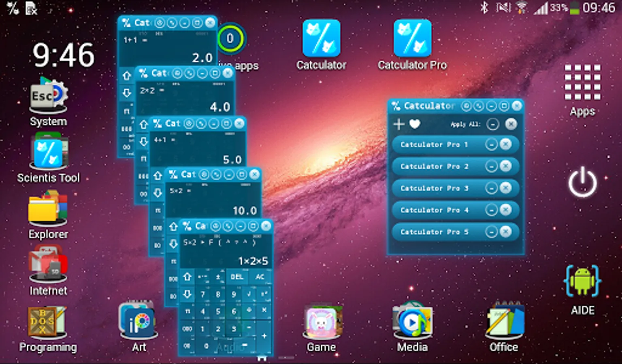Tap digit 7 on front calculator
622x364 pixels.
point(203,294)
